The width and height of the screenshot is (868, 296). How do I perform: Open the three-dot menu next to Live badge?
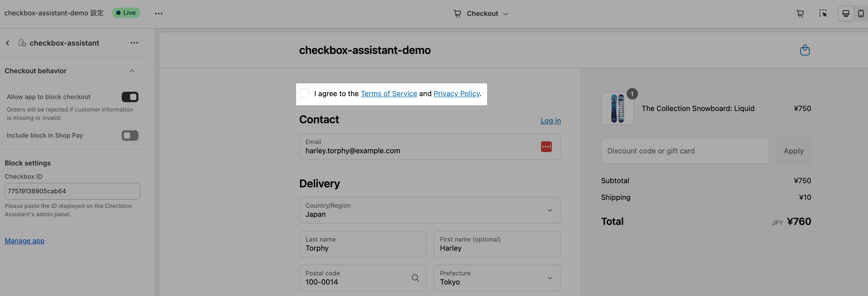158,14
